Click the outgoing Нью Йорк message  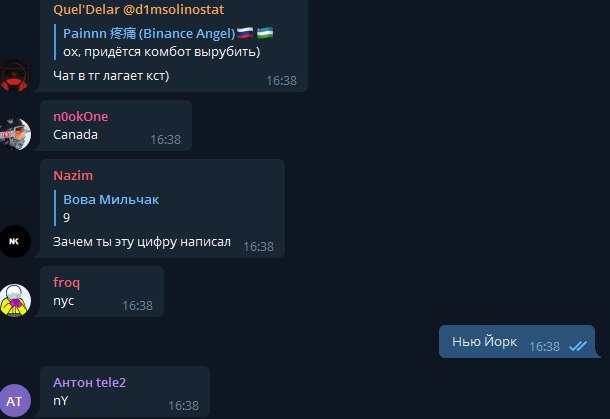(517, 342)
